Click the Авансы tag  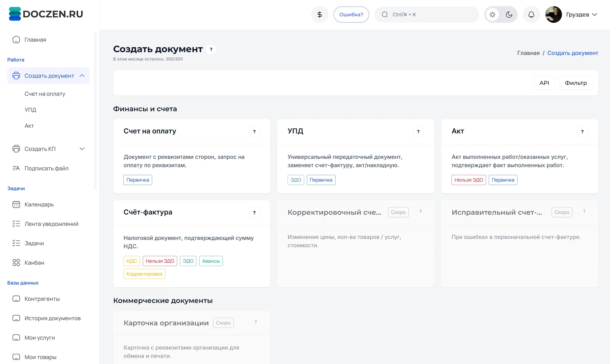(x=211, y=261)
